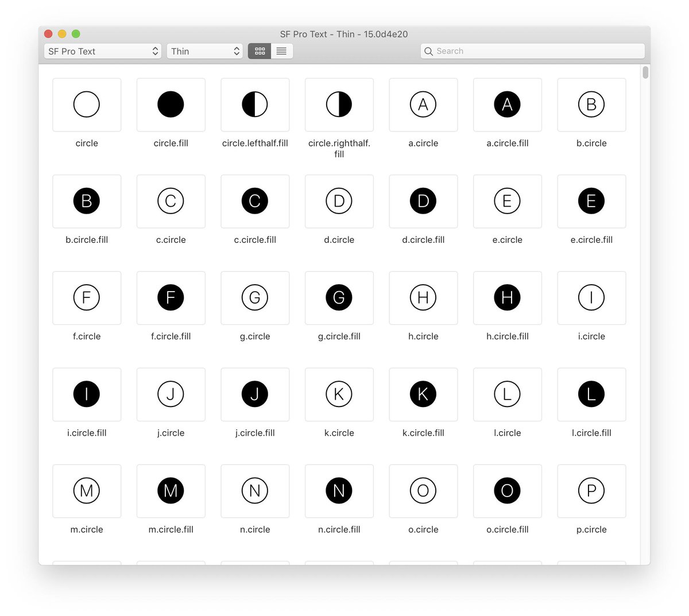Click the e.circle.fill glyph
The image size is (689, 616).
click(591, 201)
